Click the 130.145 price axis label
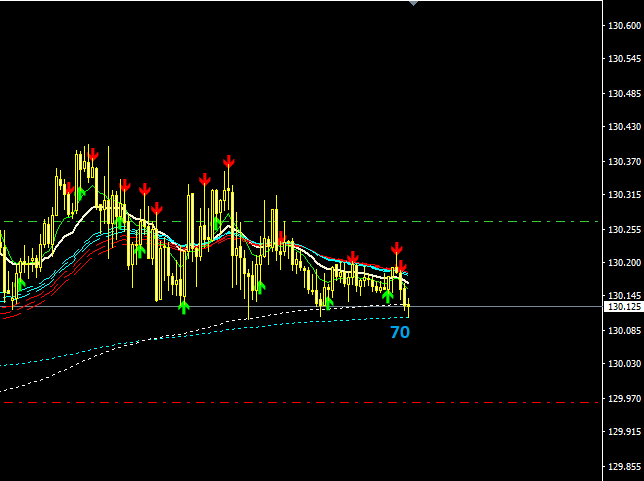 (624, 296)
